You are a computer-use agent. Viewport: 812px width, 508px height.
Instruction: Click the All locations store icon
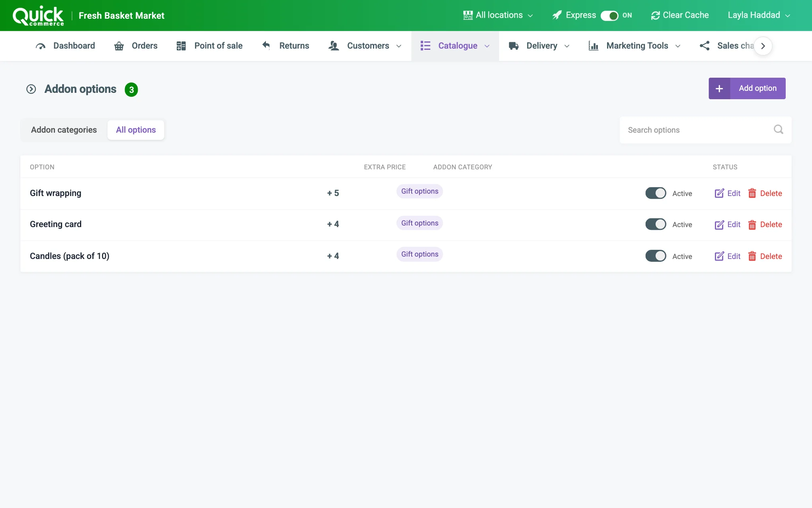(x=468, y=15)
